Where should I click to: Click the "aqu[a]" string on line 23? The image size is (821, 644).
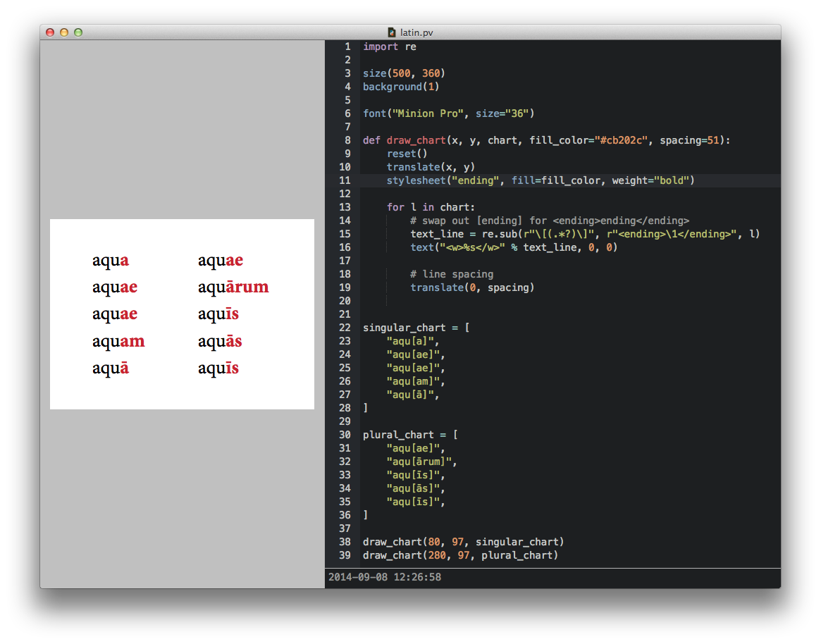[x=410, y=341]
